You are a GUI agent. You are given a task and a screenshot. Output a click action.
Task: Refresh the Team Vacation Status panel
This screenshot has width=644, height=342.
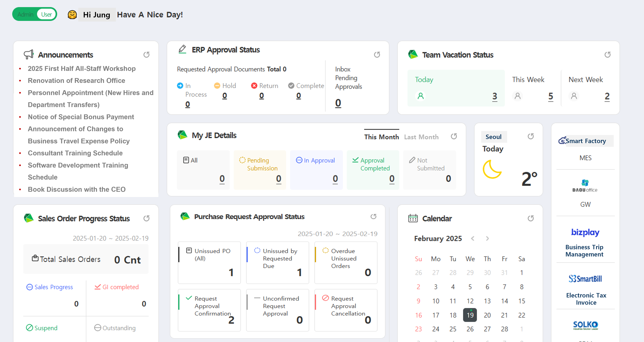(608, 54)
